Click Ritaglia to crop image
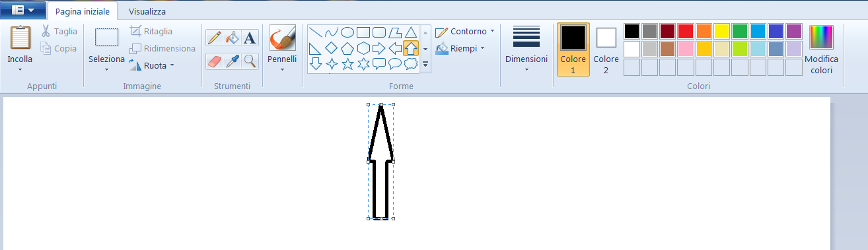 click(x=151, y=31)
